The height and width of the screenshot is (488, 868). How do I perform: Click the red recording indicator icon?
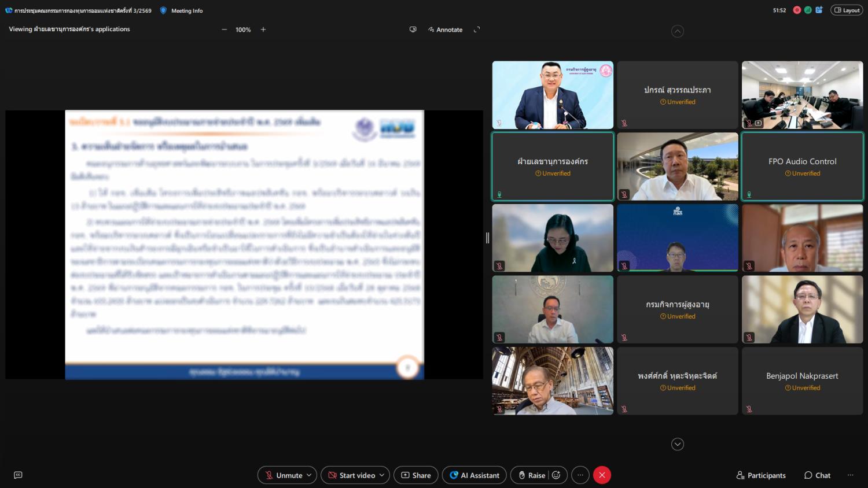(x=797, y=10)
